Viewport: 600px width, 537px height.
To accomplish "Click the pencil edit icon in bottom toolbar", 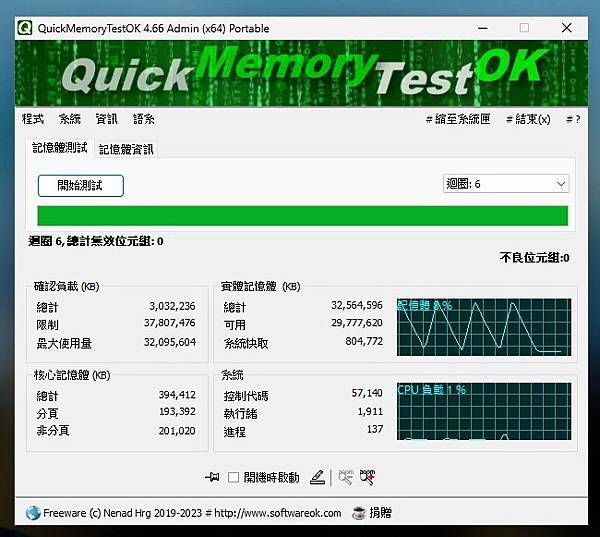I will coord(317,477).
